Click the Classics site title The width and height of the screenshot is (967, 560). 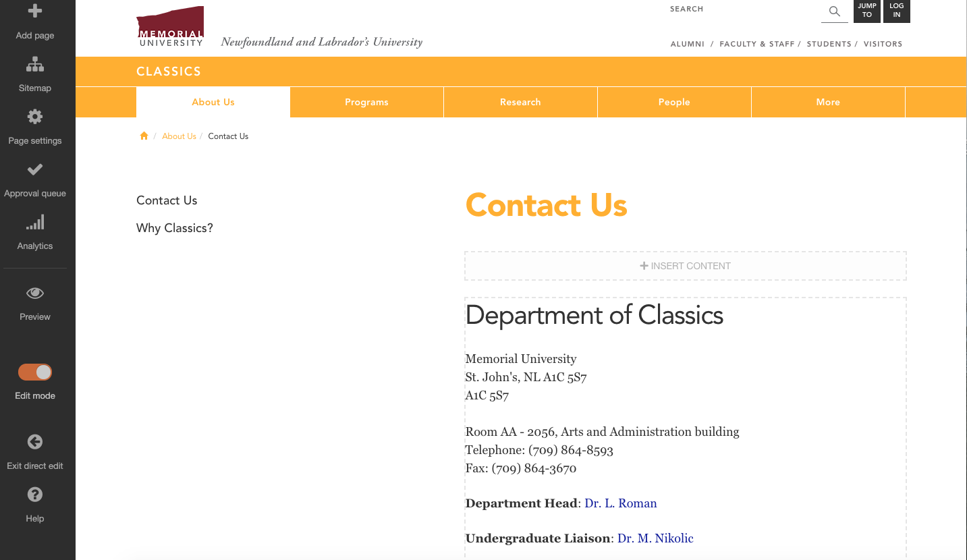pyautogui.click(x=169, y=72)
